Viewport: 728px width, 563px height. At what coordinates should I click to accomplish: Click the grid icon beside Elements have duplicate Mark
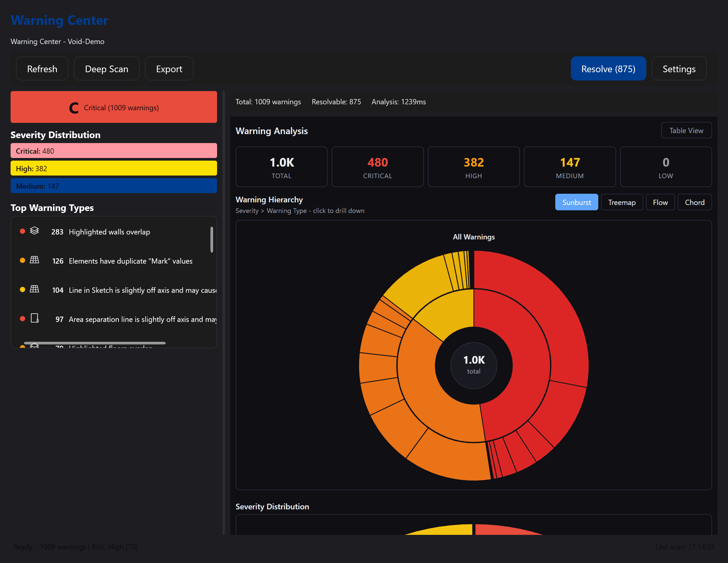tap(34, 260)
